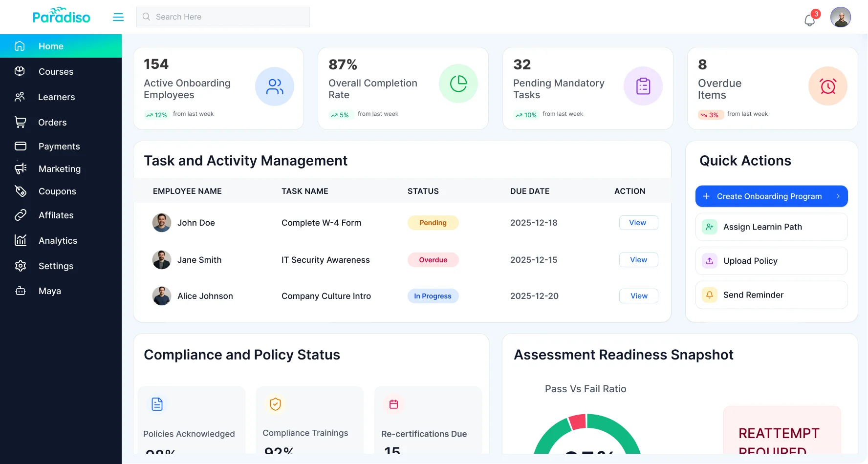Click the notification bell icon

tap(810, 20)
